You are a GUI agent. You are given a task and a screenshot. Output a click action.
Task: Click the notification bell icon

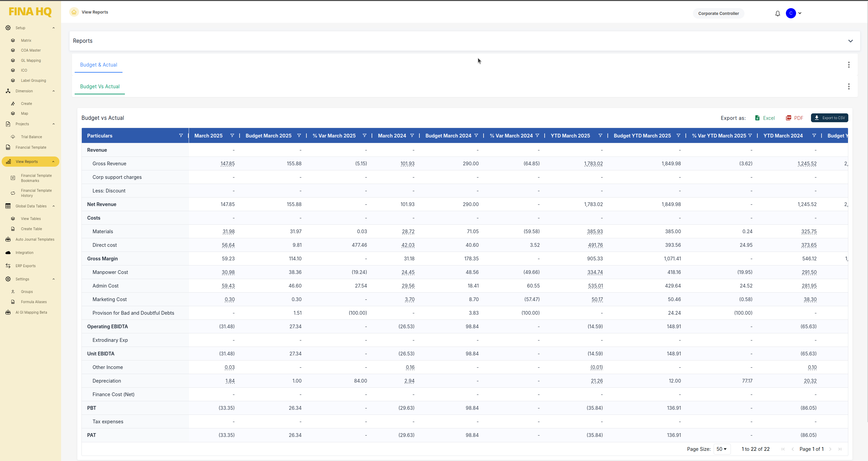pyautogui.click(x=777, y=14)
